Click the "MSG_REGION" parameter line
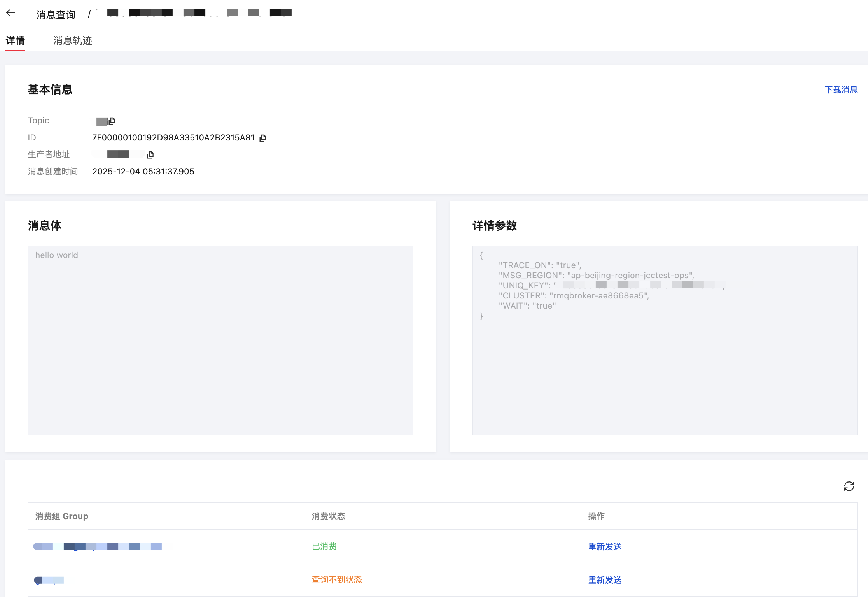The image size is (868, 597). click(596, 276)
